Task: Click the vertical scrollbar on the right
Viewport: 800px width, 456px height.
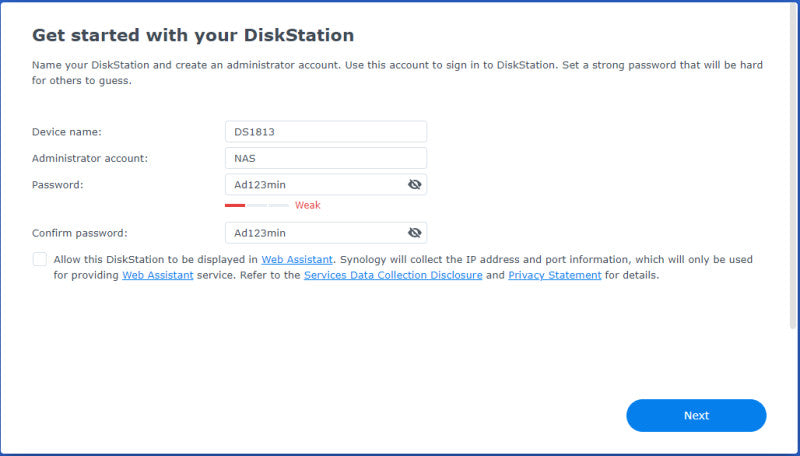Action: (x=792, y=166)
